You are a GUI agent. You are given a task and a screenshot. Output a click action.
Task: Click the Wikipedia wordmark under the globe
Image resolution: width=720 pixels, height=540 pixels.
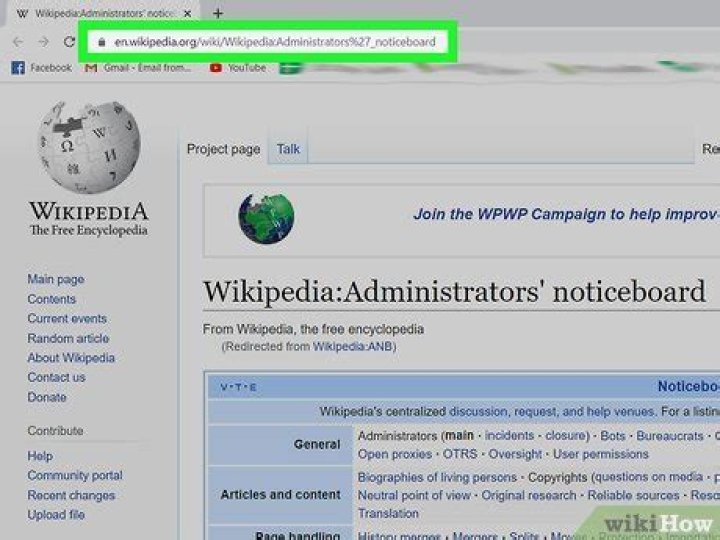click(89, 212)
